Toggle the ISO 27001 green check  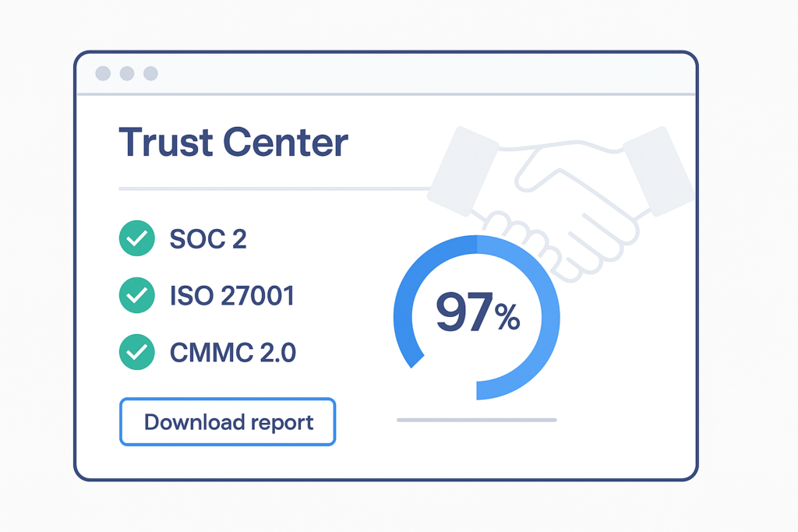(x=136, y=296)
